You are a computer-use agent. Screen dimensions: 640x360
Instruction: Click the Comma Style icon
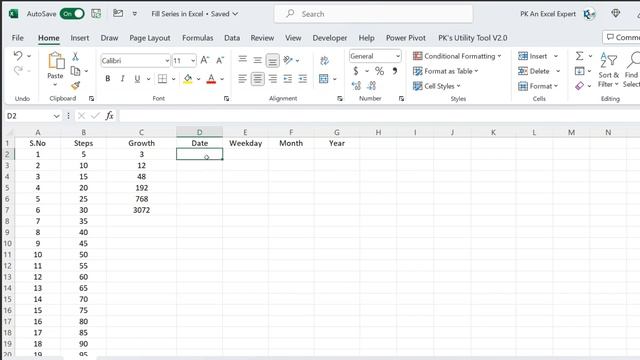395,71
